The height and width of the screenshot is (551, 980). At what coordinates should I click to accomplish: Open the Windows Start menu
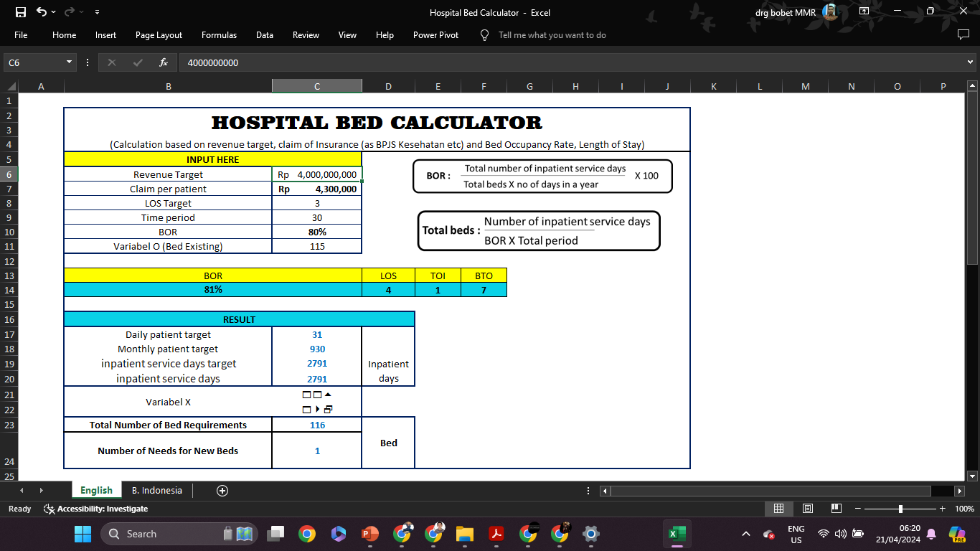[83, 534]
